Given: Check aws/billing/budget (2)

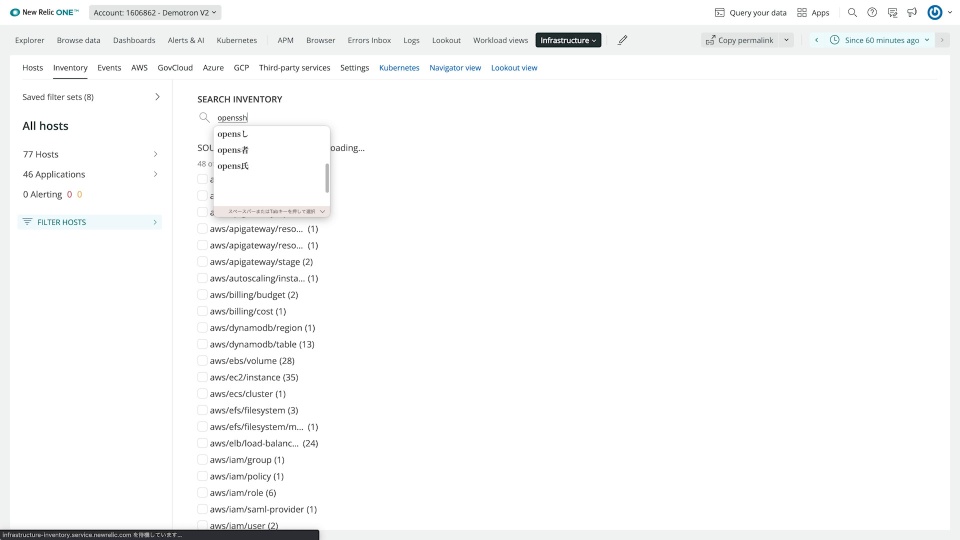Looking at the screenshot, I should tap(202, 294).
